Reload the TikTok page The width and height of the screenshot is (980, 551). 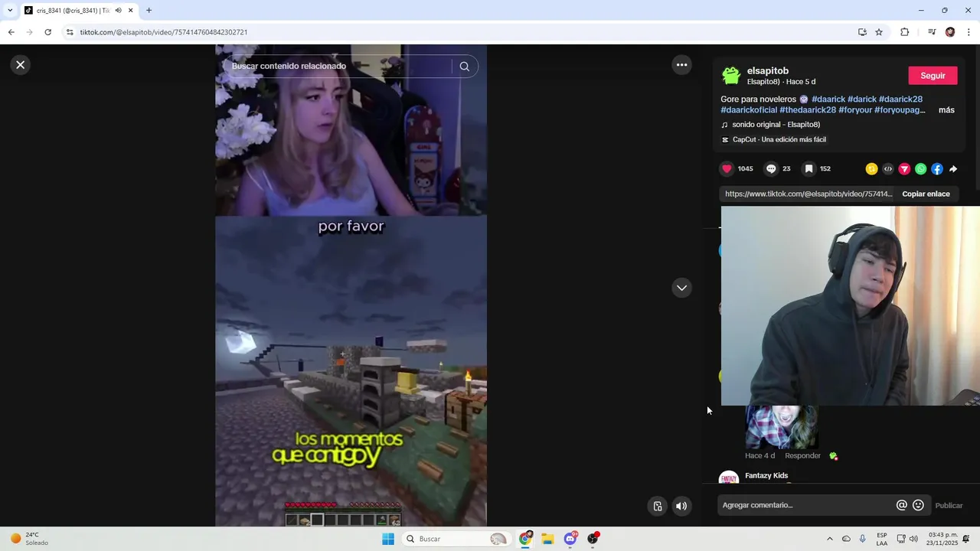pyautogui.click(x=47, y=32)
